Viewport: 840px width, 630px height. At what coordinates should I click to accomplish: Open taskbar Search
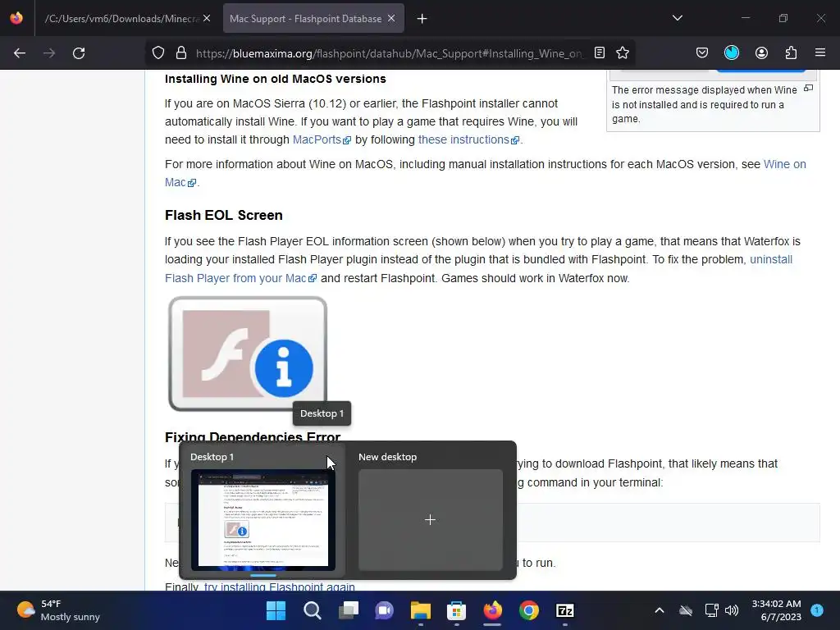pos(313,610)
